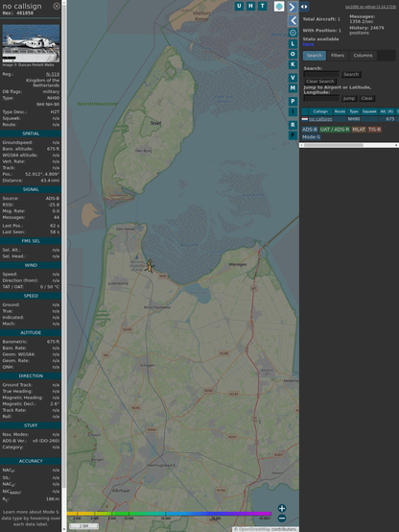Click the P persistence map button

(293, 101)
